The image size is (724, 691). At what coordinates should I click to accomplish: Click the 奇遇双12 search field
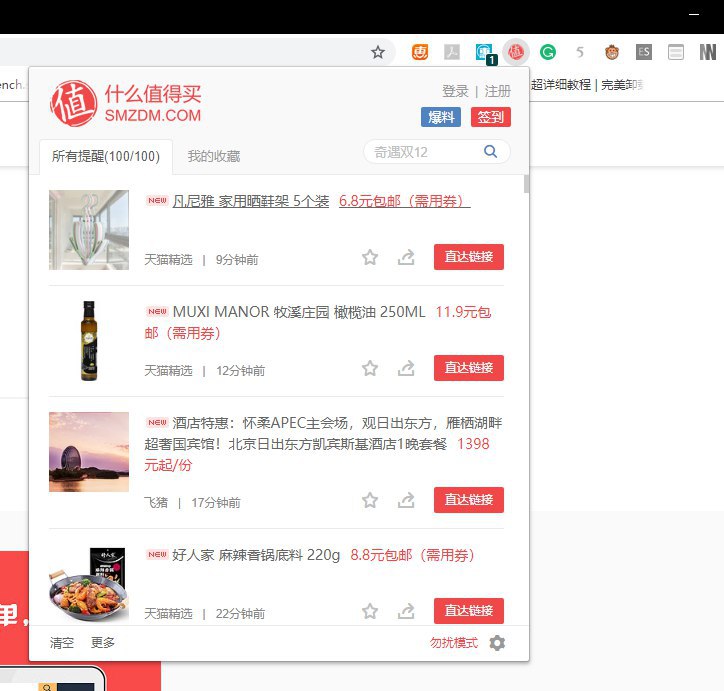425,152
